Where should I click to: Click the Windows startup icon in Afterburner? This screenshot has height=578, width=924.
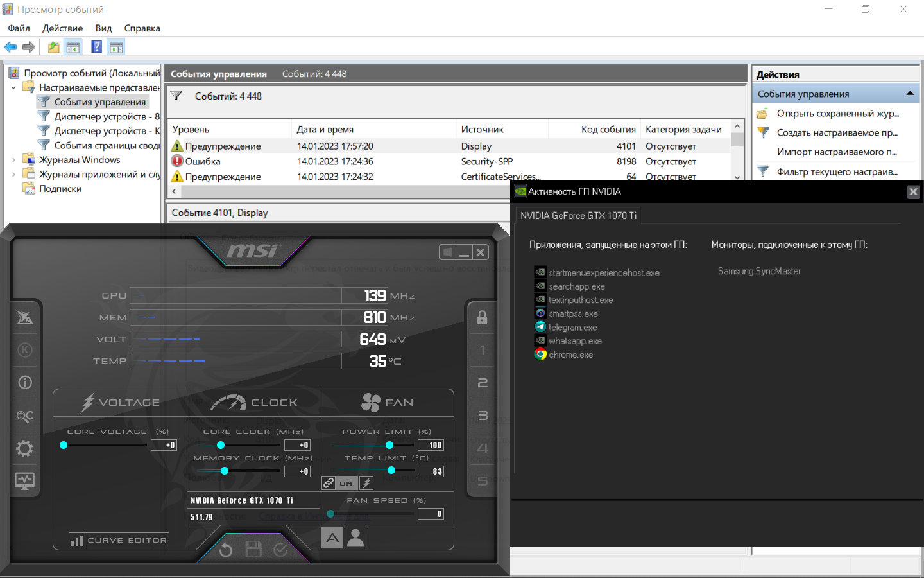coord(448,252)
